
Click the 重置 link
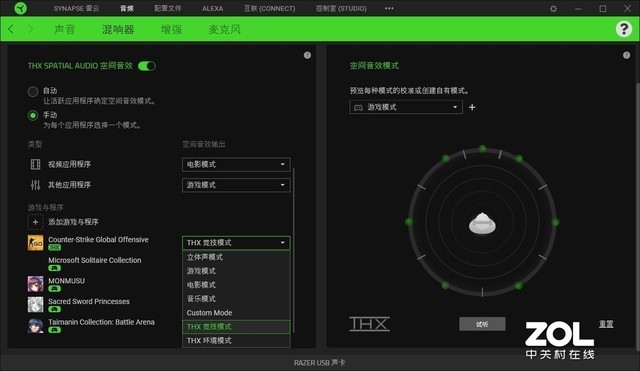[x=606, y=324]
